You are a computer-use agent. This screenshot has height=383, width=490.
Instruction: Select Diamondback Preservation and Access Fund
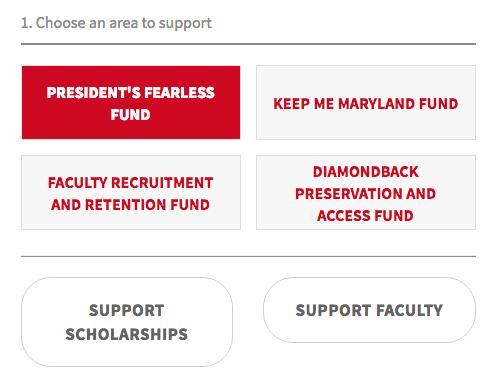coord(366,192)
